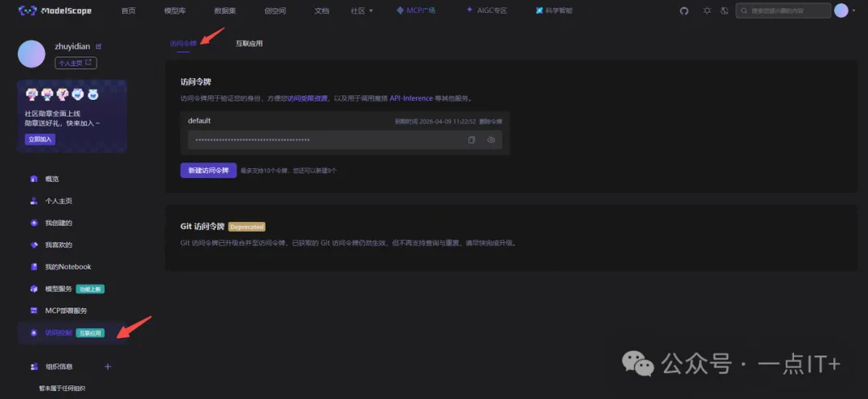This screenshot has height=399, width=868.
Task: Open the user avatar menu at top right
Action: click(x=841, y=10)
